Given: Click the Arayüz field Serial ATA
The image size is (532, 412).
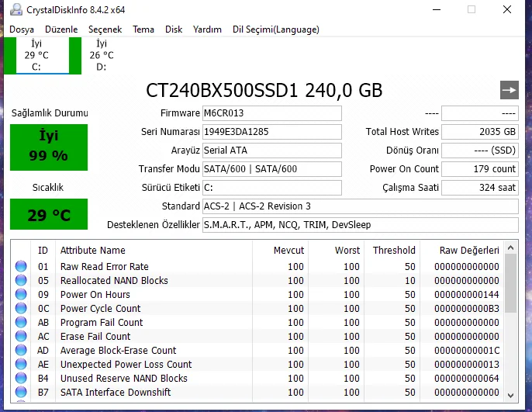Looking at the screenshot, I should (272, 151).
